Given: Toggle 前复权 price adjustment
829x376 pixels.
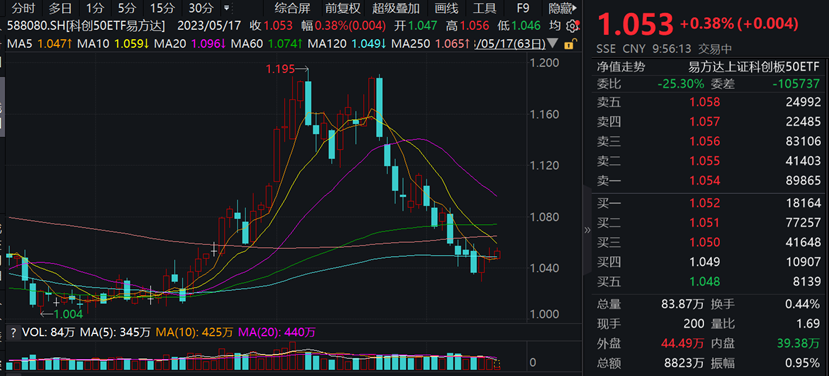Looking at the screenshot, I should tap(343, 8).
